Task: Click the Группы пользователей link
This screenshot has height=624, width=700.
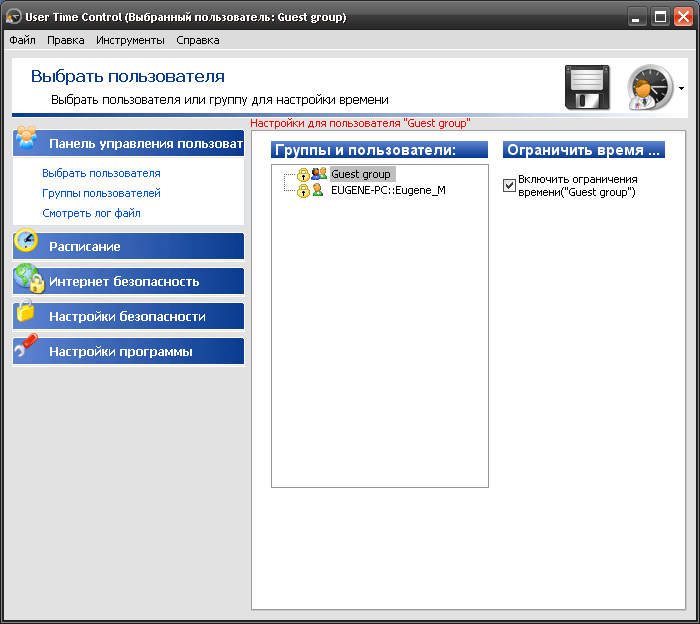Action: (x=101, y=193)
